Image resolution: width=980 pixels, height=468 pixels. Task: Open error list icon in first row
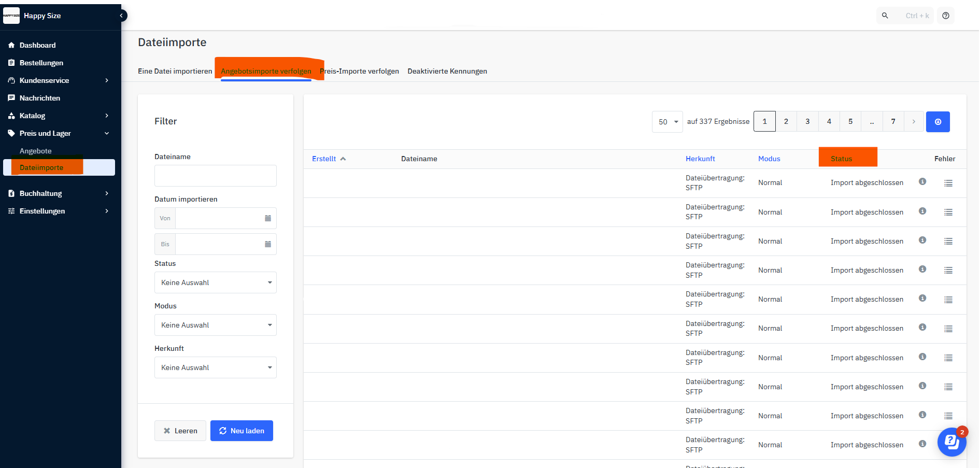[948, 183]
